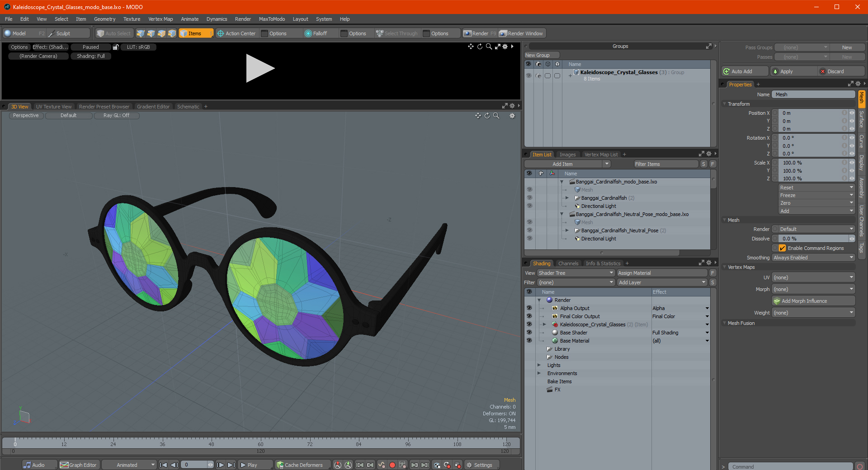The height and width of the screenshot is (470, 868).
Task: Step to previous frame
Action: 174,465
